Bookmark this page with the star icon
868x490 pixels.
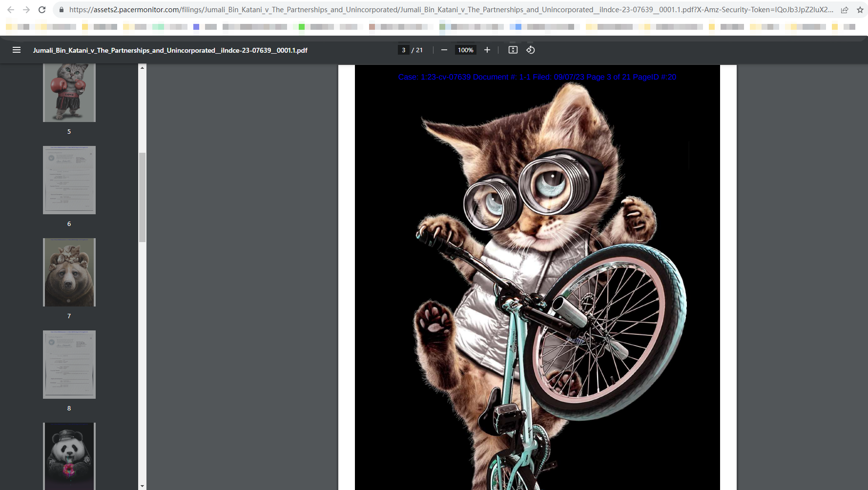click(x=860, y=10)
